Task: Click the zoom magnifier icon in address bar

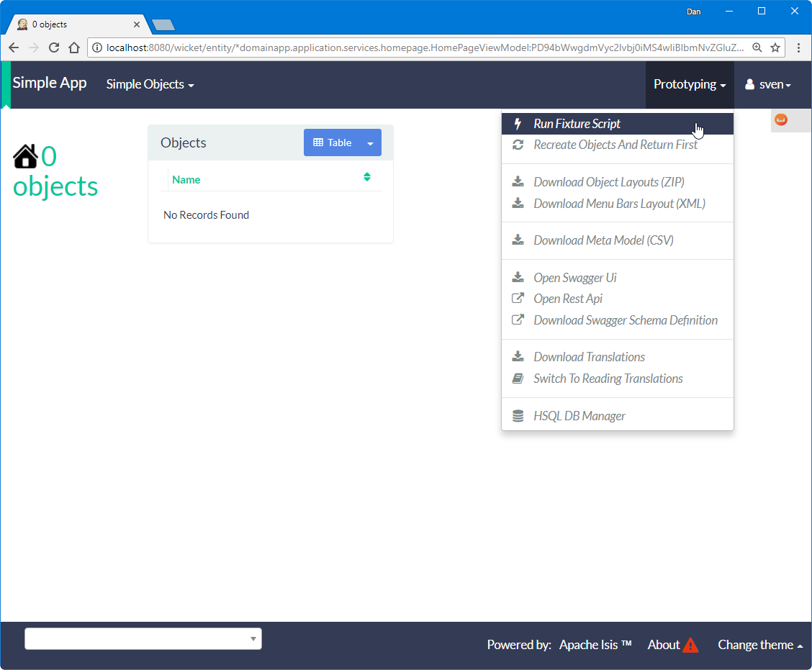Action: [x=757, y=47]
